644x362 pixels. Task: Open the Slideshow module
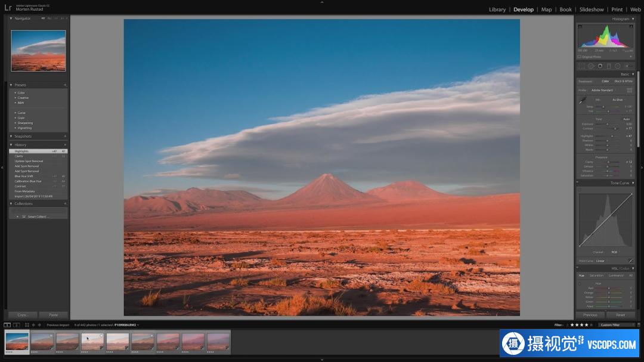[592, 10]
